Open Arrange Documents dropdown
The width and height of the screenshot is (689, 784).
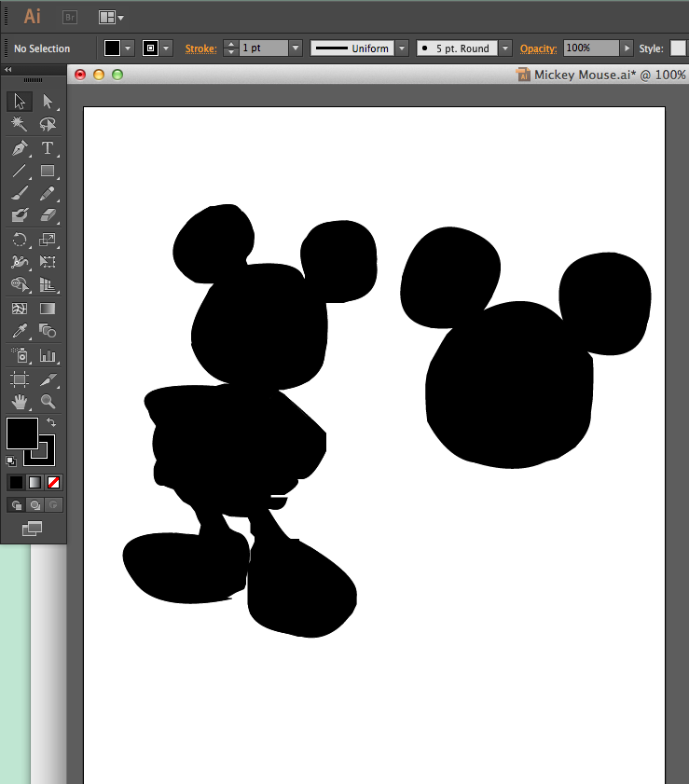tap(111, 18)
